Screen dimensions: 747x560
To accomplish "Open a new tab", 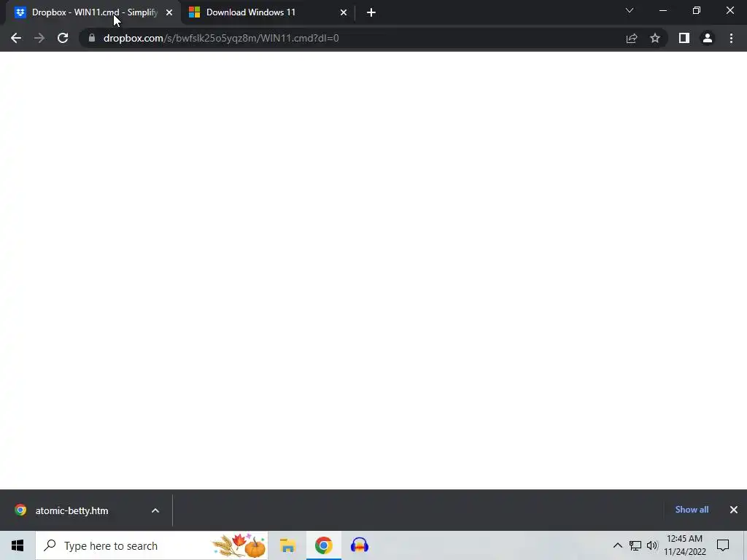I will click(371, 12).
